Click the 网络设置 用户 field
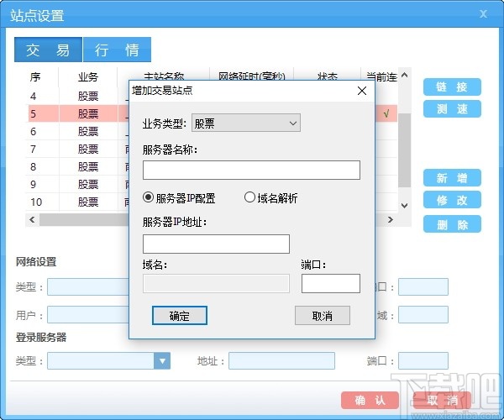 point(88,315)
